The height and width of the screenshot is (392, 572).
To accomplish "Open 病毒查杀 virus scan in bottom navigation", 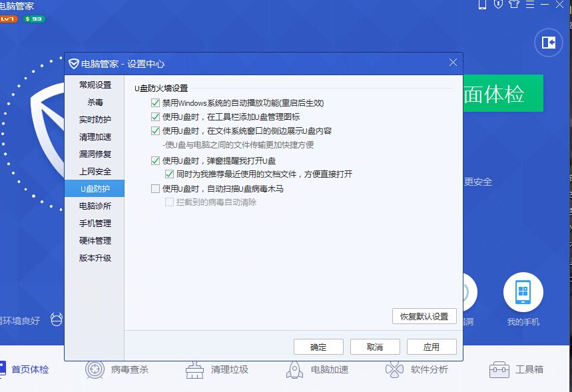I will tap(117, 369).
